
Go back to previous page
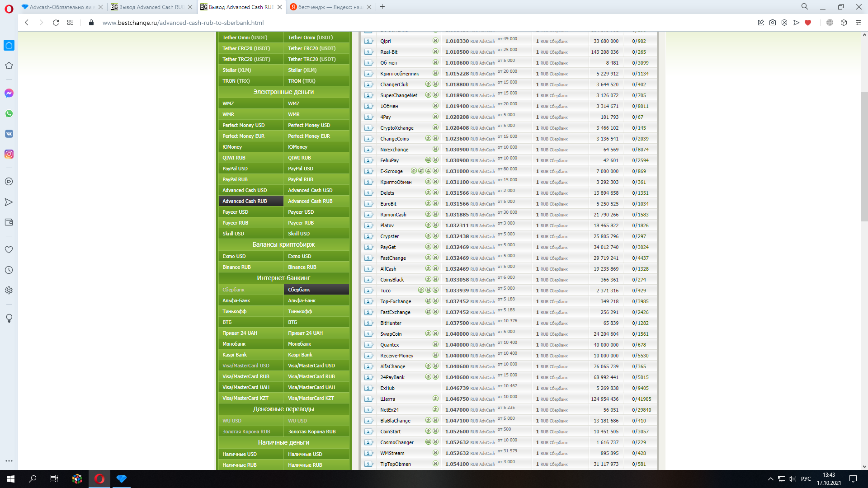pyautogui.click(x=27, y=23)
